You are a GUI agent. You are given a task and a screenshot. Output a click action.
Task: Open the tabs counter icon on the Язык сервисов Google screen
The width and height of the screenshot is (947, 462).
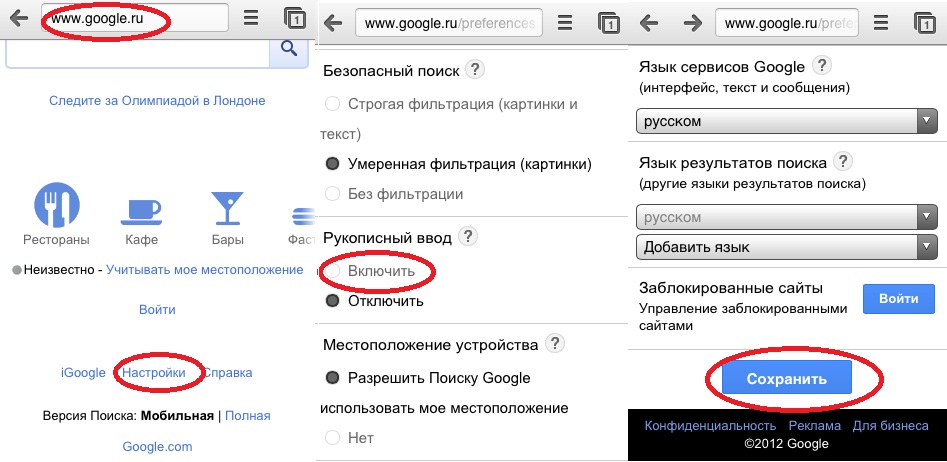coord(925,24)
